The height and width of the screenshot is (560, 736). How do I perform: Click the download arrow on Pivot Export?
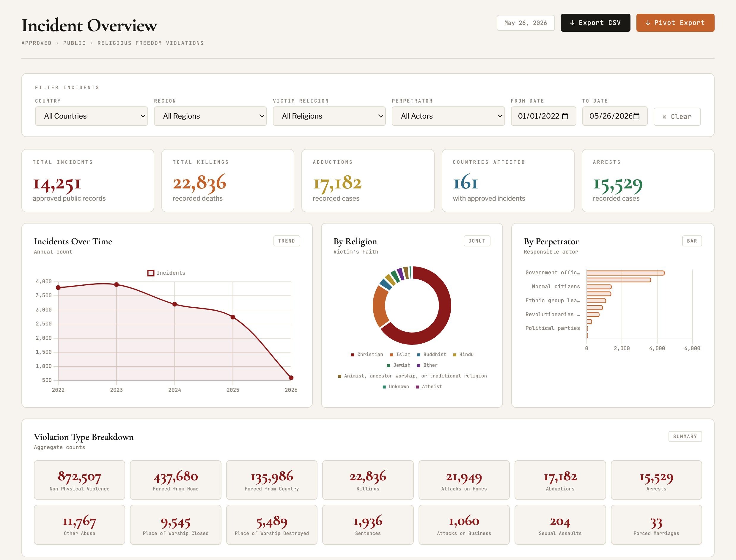click(x=648, y=23)
